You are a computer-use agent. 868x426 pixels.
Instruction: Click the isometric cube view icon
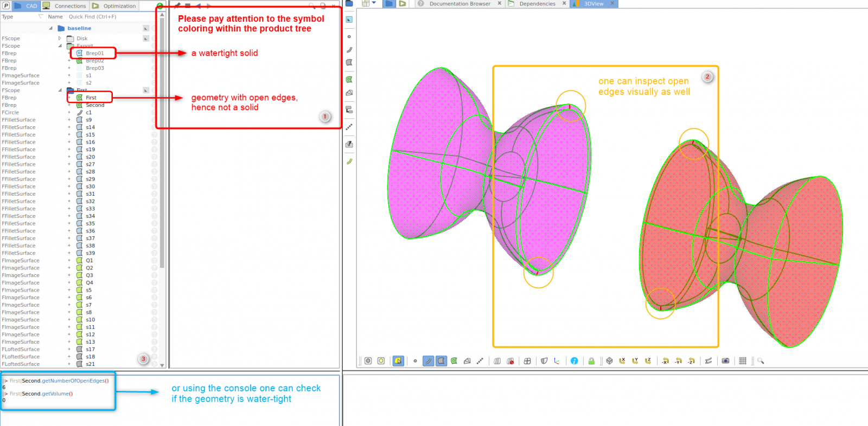[609, 361]
